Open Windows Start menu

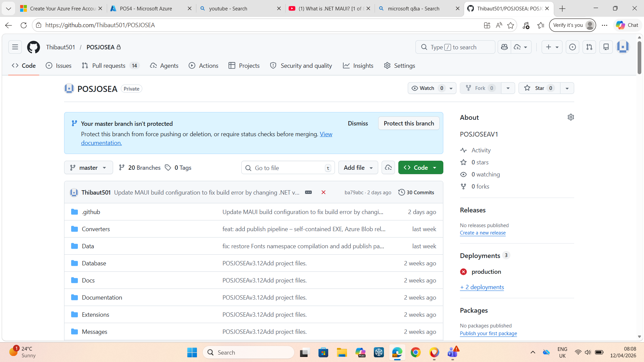pos(192,353)
